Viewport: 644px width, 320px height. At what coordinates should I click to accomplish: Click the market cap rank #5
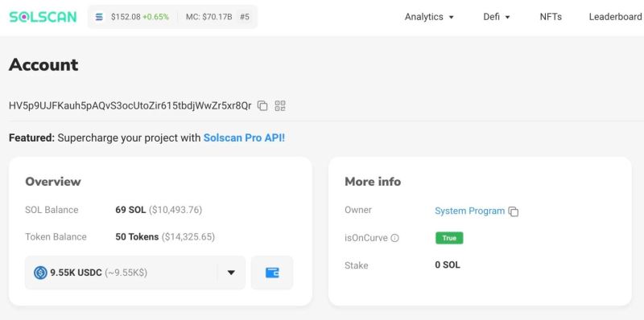[x=245, y=17]
